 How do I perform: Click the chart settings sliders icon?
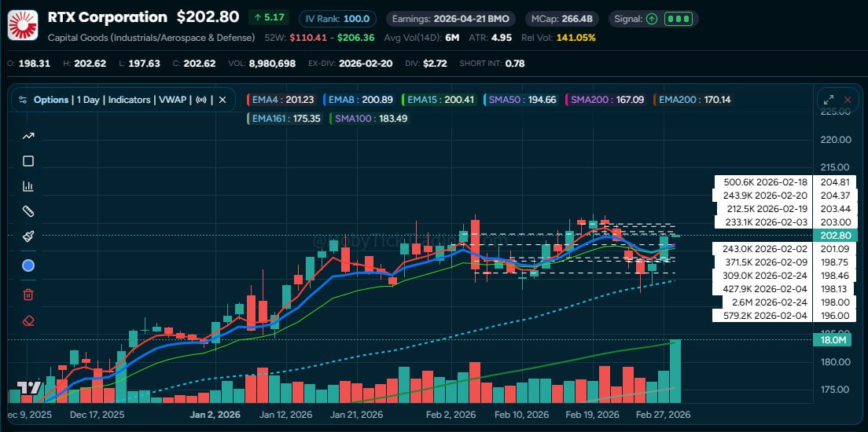click(23, 100)
